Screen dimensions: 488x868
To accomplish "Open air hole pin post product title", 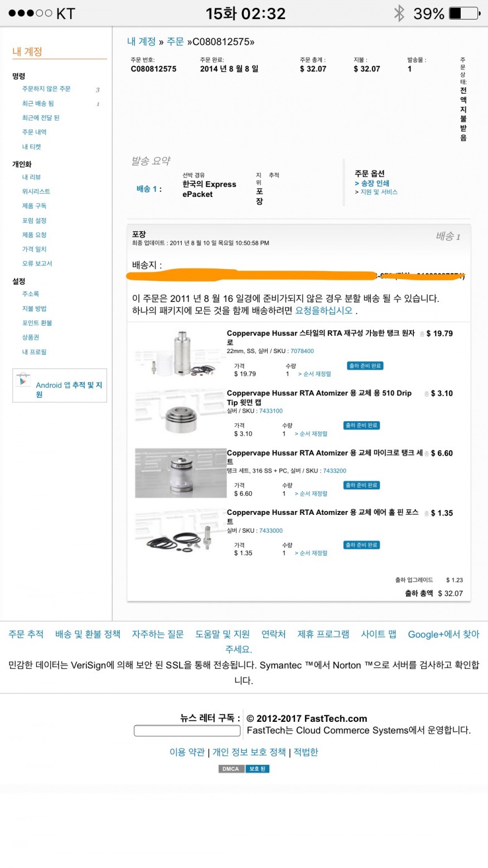I will pos(322,517).
